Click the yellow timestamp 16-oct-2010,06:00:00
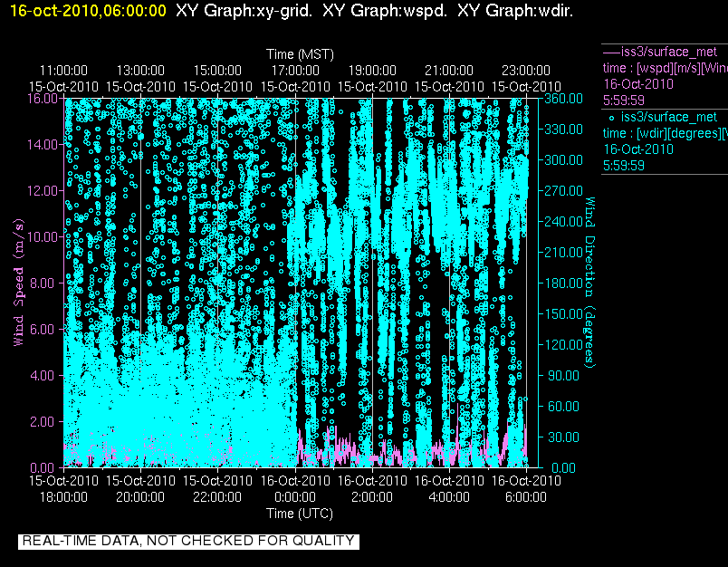This screenshot has width=728, height=567. [88, 11]
